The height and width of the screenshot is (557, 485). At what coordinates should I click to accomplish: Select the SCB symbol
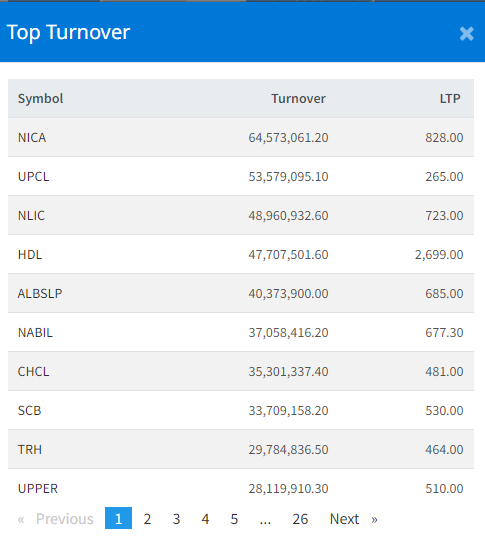click(x=29, y=411)
